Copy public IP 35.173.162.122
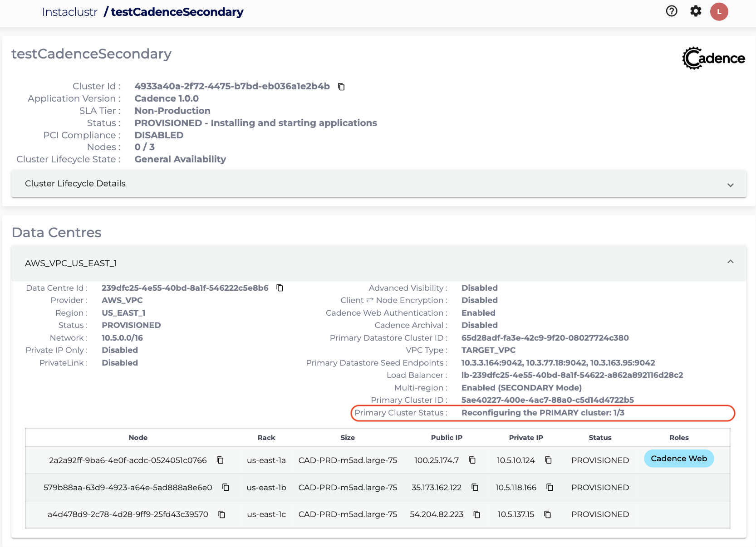Viewport: 756px width, 547px height. pyautogui.click(x=475, y=488)
